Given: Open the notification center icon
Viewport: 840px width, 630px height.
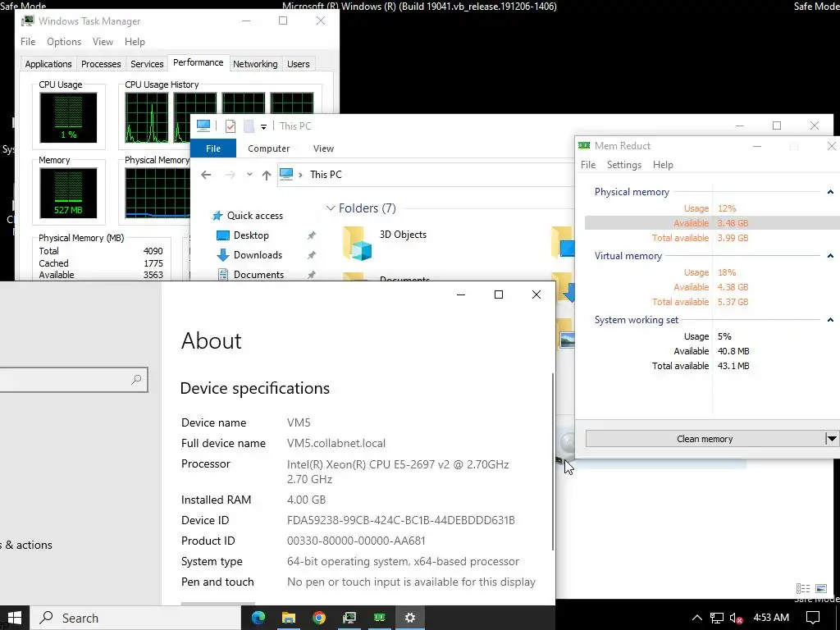Looking at the screenshot, I should (x=813, y=618).
